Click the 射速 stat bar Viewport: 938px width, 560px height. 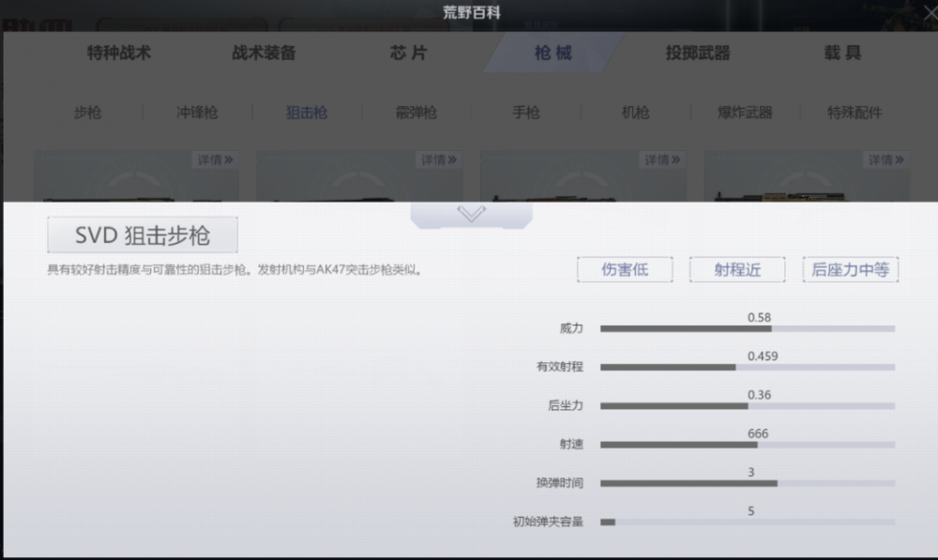click(x=748, y=445)
